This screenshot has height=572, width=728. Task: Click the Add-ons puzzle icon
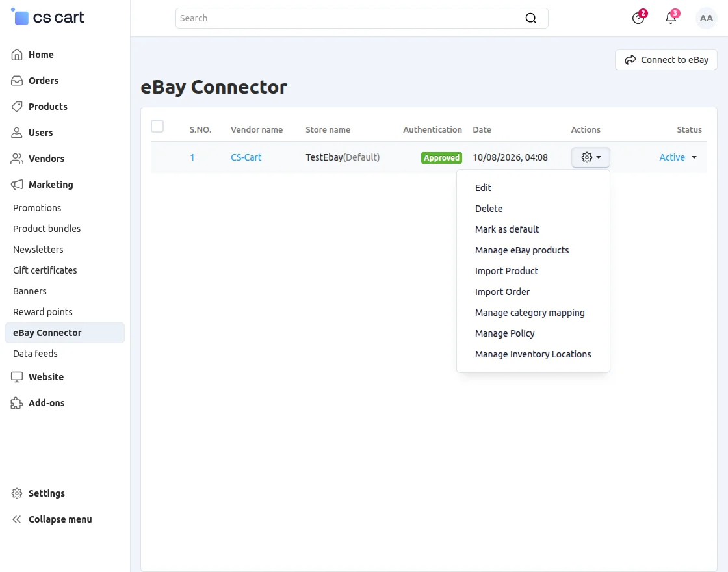point(17,403)
